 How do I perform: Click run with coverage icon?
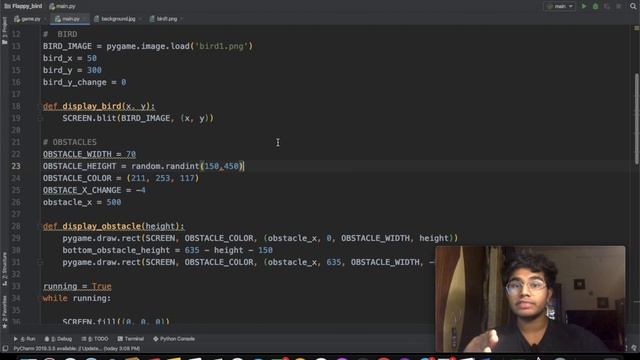pos(607,6)
